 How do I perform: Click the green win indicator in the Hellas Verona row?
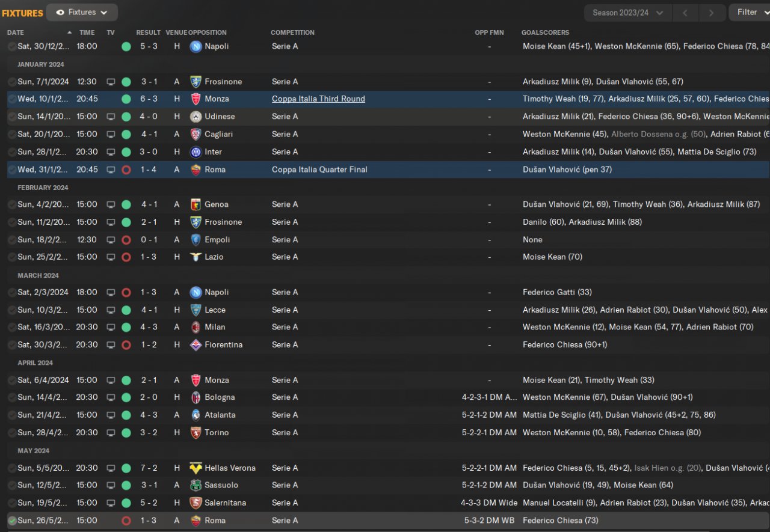tap(126, 468)
